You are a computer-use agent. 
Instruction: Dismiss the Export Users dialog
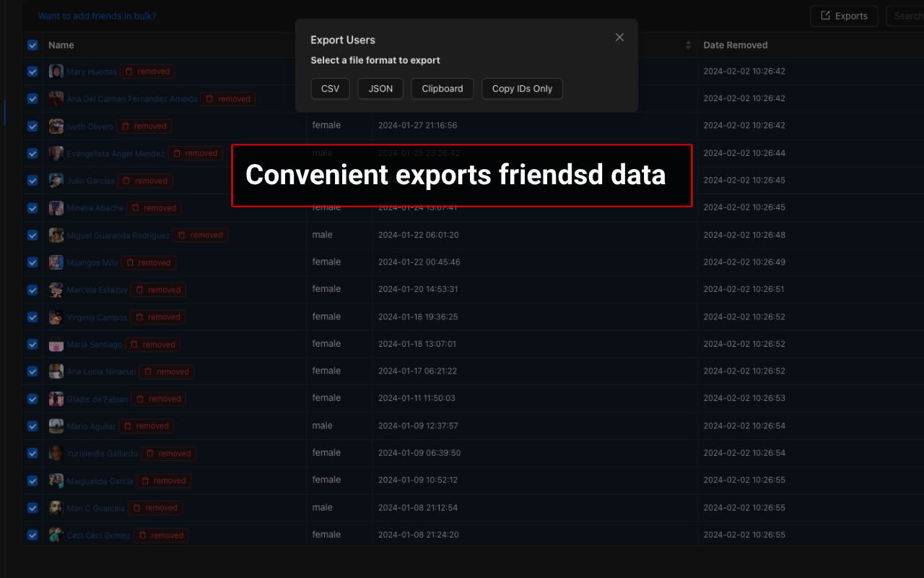coord(619,37)
